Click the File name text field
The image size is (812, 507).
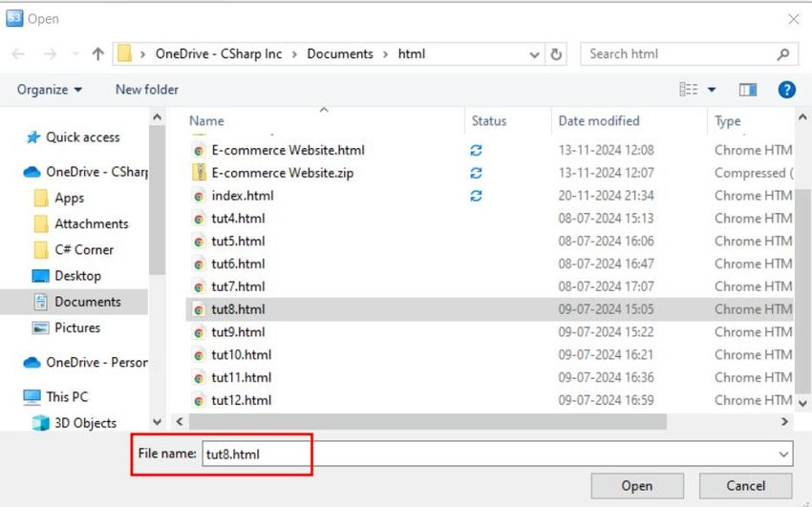pos(497,454)
